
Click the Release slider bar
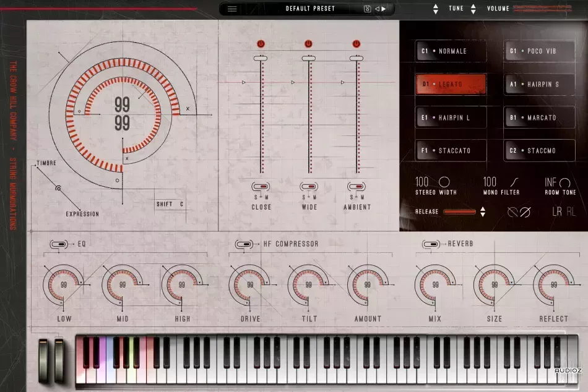point(459,211)
